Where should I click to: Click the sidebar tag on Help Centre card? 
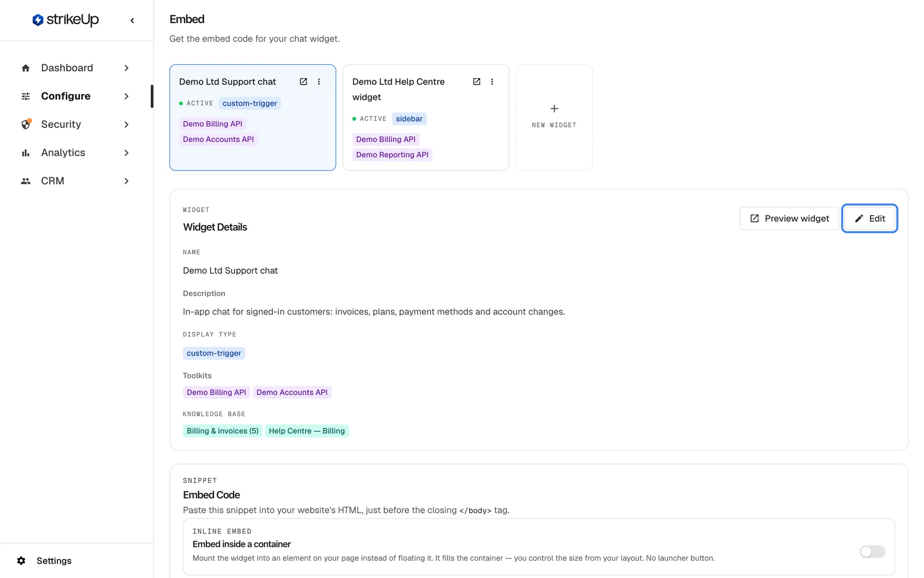(409, 119)
